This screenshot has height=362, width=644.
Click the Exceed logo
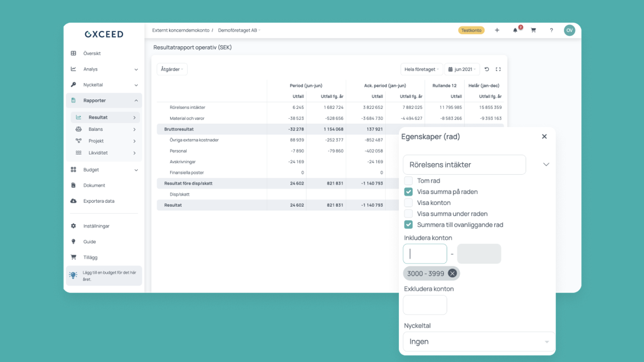tap(104, 34)
